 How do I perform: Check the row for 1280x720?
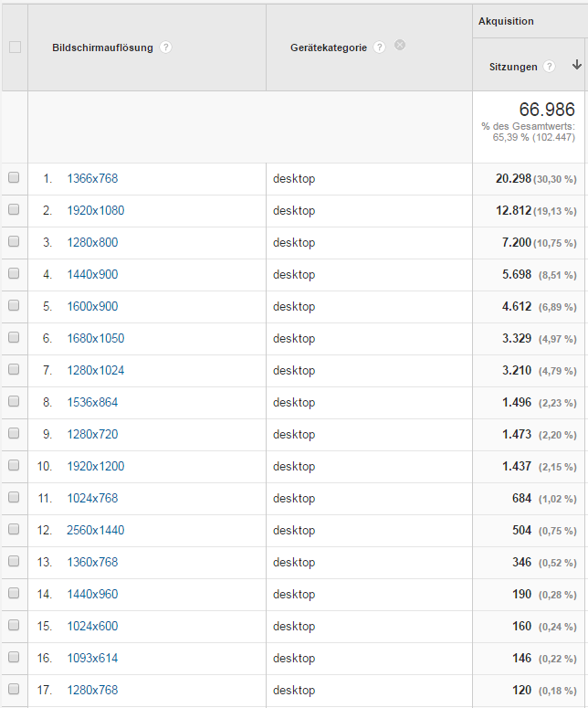pos(14,433)
